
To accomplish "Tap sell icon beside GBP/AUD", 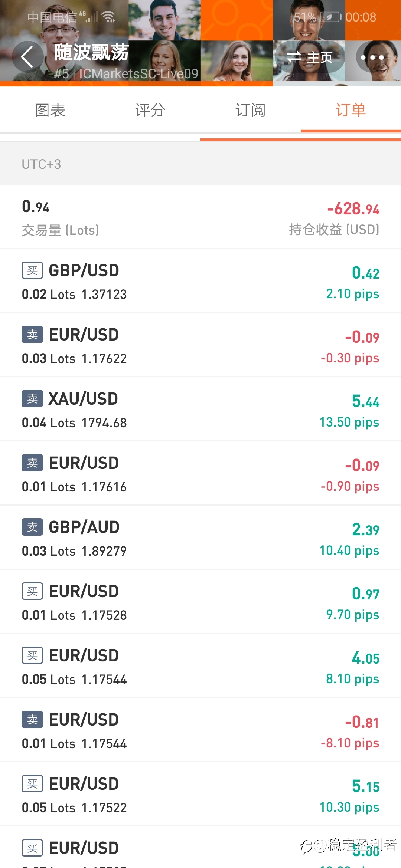I will click(x=32, y=527).
